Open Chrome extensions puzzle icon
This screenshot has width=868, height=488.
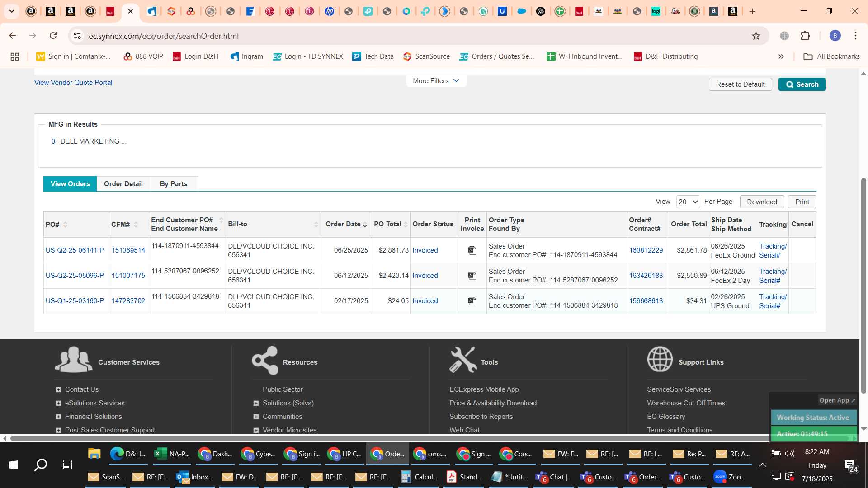coord(805,36)
